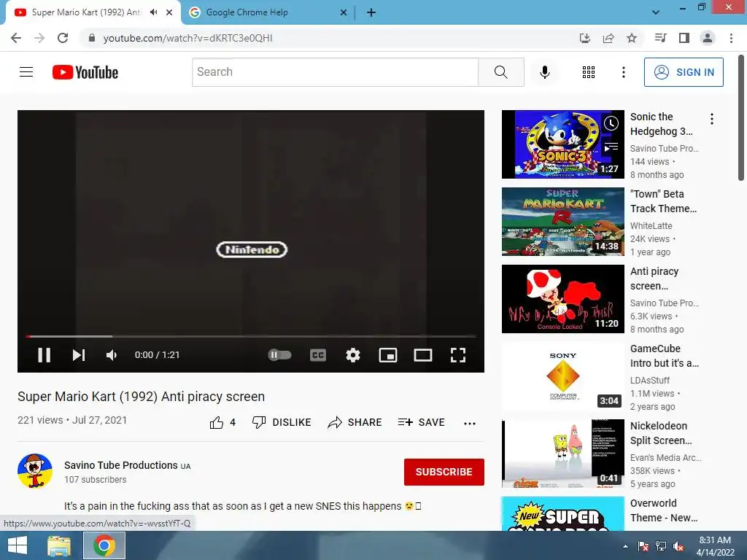Go to YouTube home via logo

[x=85, y=72]
